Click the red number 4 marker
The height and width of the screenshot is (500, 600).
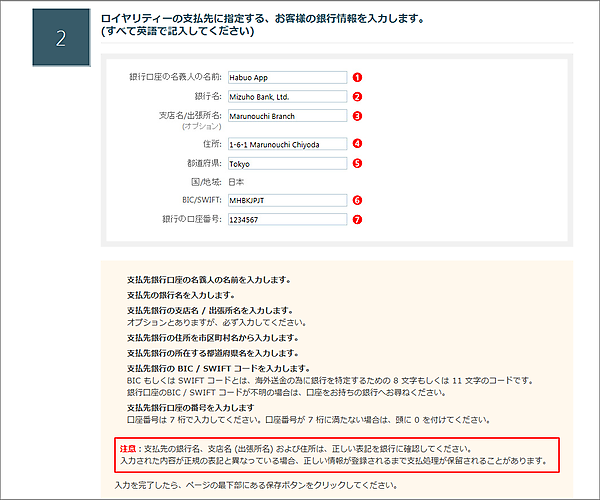(x=356, y=144)
